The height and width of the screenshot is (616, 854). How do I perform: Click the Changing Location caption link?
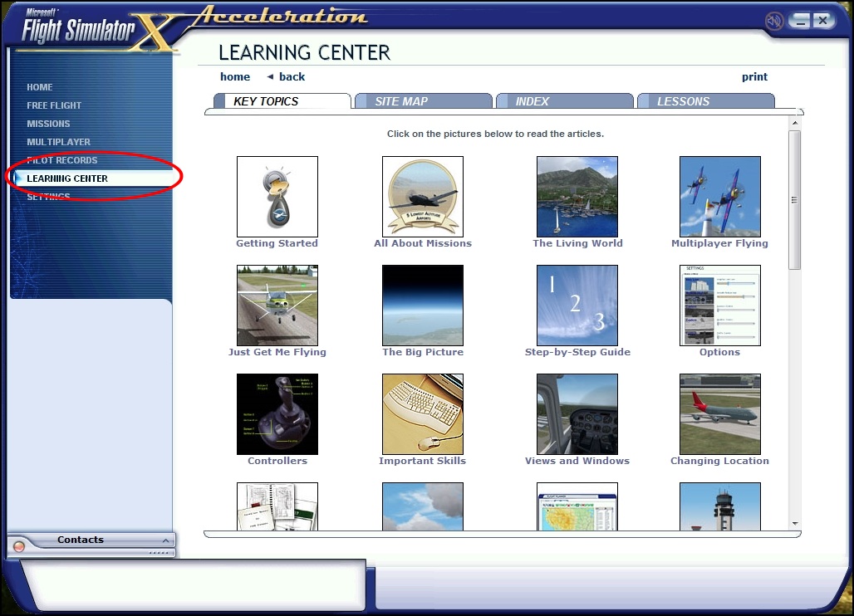[719, 461]
